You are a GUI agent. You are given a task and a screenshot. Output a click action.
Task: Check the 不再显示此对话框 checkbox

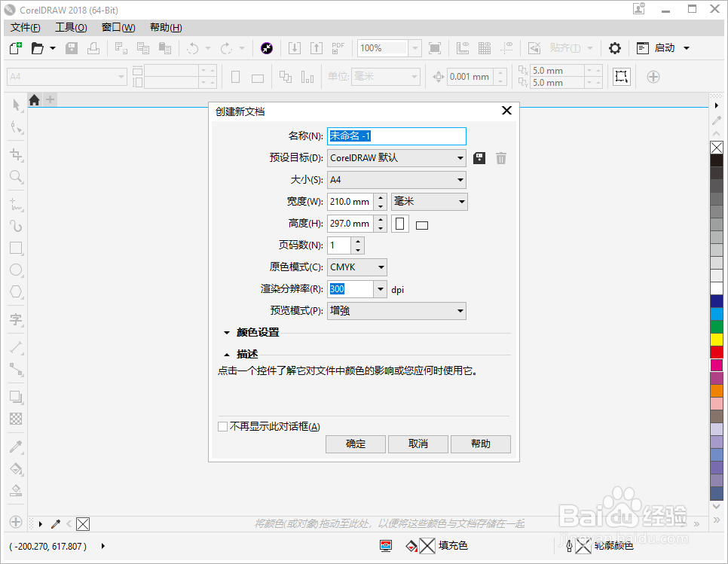click(x=223, y=426)
